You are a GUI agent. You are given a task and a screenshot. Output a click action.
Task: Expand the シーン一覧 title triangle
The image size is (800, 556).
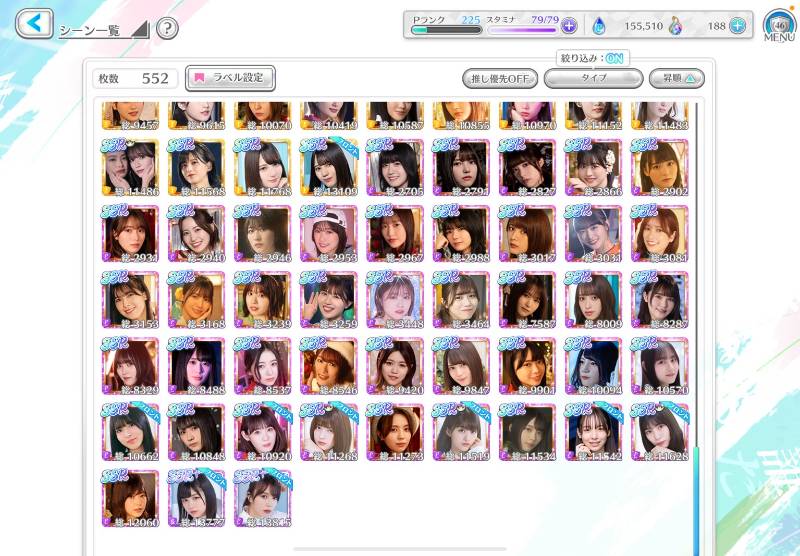point(140,30)
